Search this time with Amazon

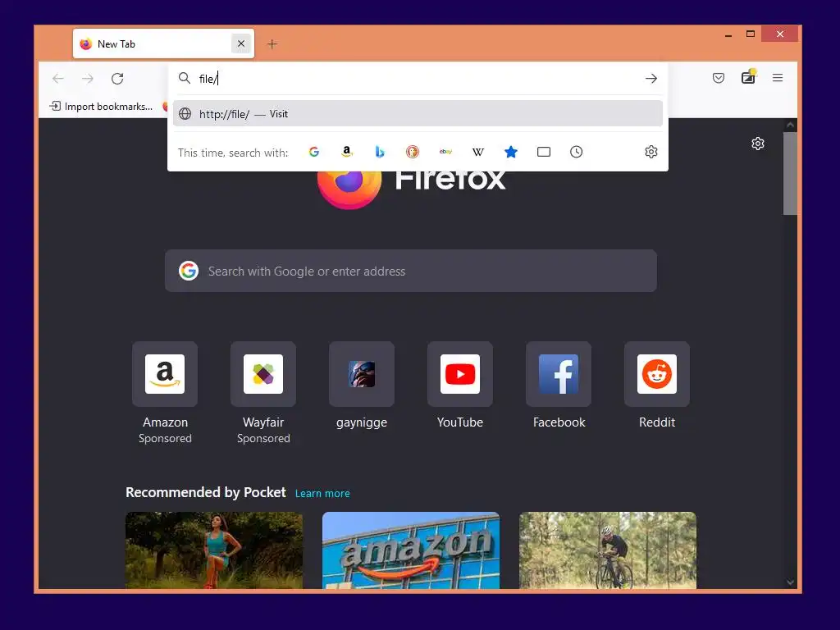tap(347, 152)
